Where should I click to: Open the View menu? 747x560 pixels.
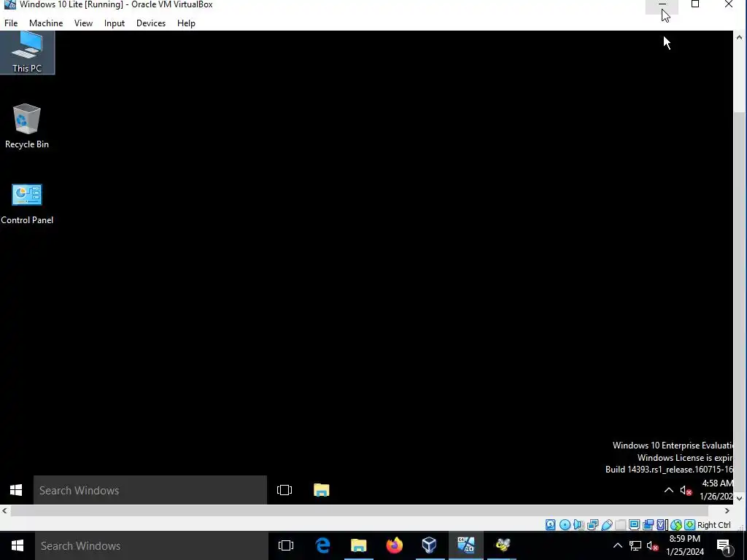pos(83,23)
